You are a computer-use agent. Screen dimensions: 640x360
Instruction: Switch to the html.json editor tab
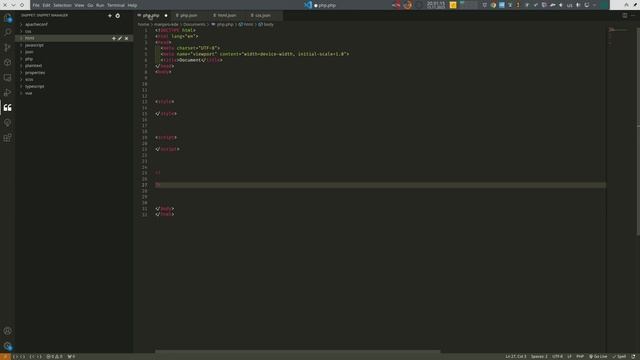click(227, 16)
